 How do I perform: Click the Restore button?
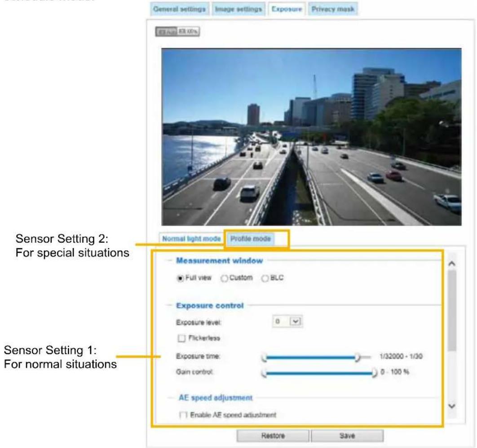point(273,436)
